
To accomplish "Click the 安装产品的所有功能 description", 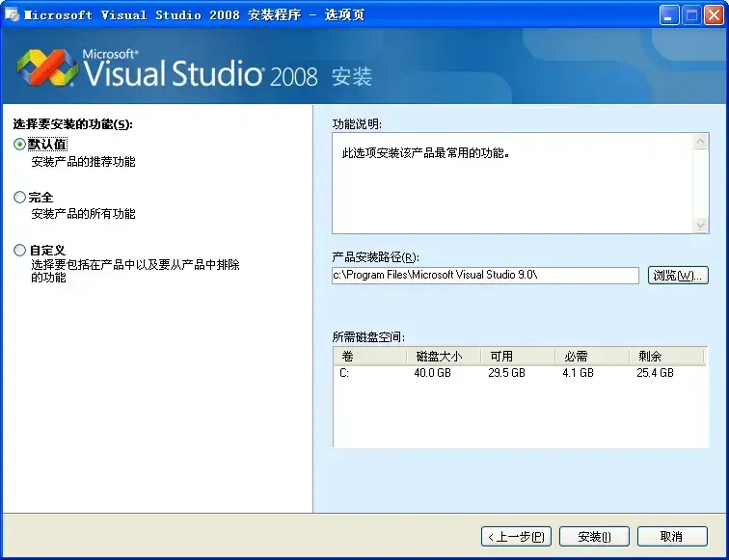I will pos(83,214).
